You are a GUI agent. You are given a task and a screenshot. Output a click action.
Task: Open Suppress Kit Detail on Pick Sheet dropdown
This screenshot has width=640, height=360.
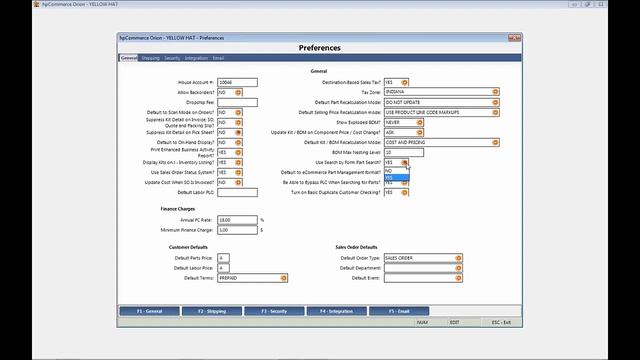pyautogui.click(x=238, y=133)
